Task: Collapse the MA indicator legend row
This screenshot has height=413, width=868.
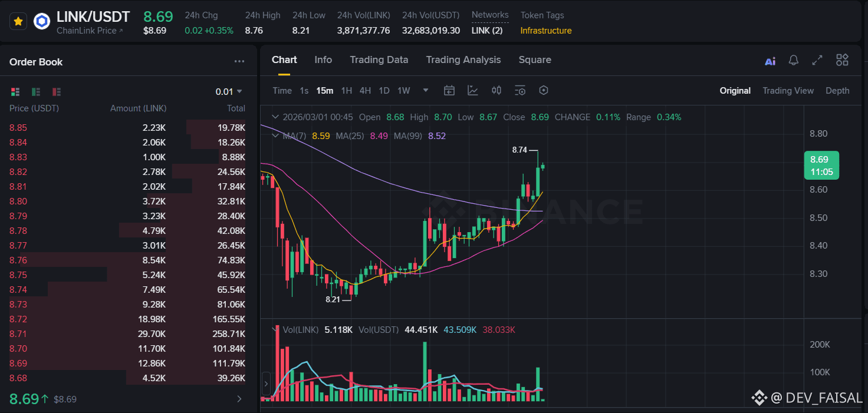Action: pos(275,136)
